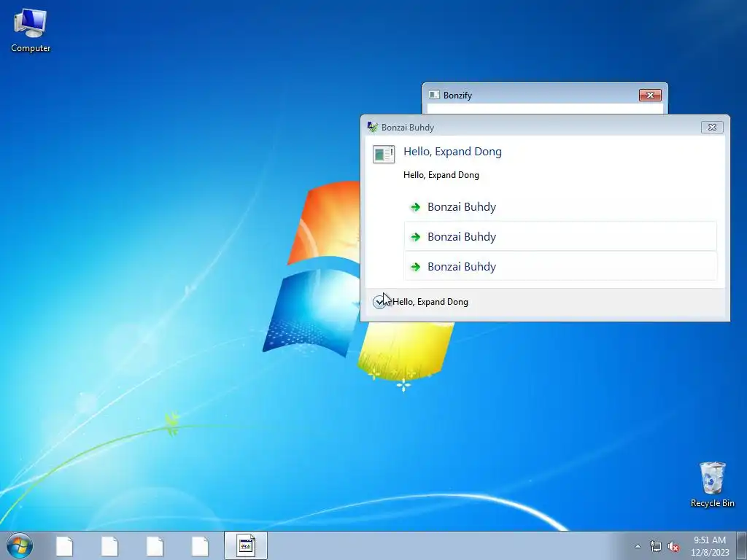747x560 pixels.
Task: Click the Bonzify window title text
Action: [458, 96]
